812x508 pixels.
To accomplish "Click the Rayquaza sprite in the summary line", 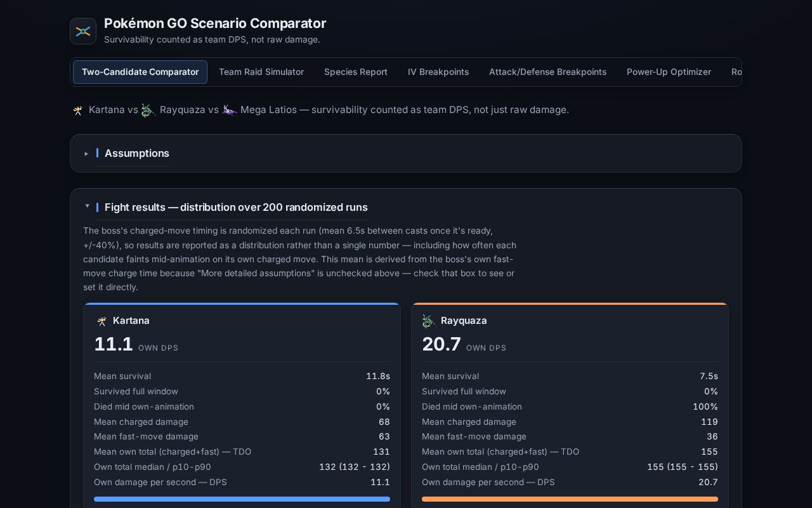I will [148, 110].
